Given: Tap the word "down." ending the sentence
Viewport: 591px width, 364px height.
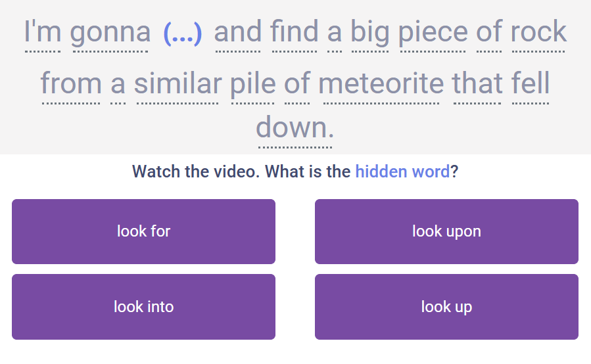Looking at the screenshot, I should (295, 127).
